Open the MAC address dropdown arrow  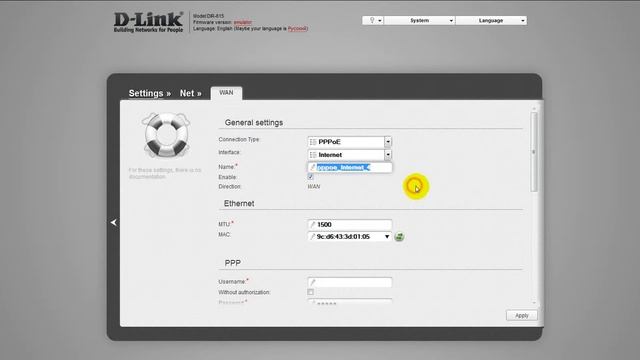(x=387, y=236)
